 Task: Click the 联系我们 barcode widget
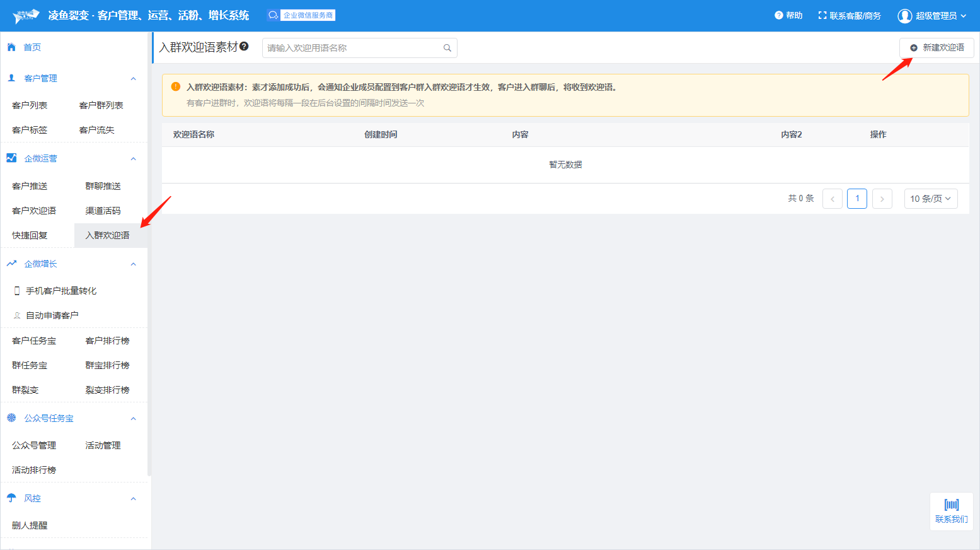951,511
